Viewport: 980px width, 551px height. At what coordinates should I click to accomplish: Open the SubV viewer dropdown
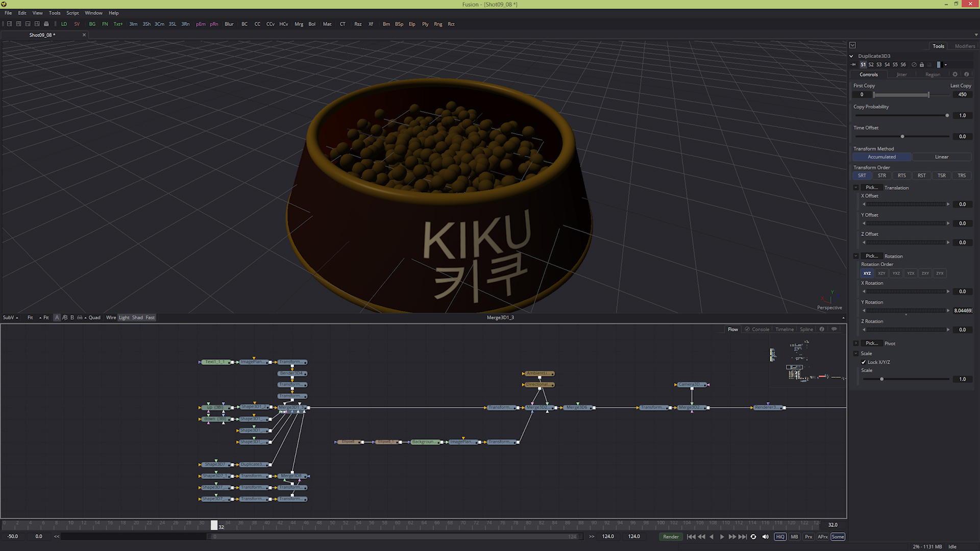pos(10,317)
